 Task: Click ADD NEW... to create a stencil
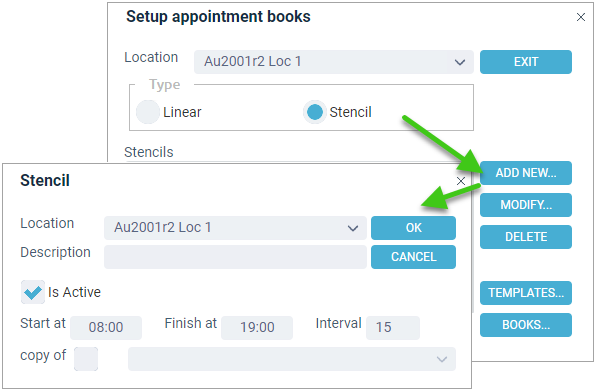click(526, 173)
